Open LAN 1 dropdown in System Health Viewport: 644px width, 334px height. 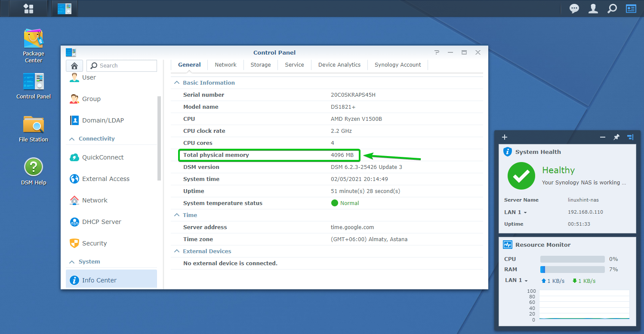pos(515,212)
